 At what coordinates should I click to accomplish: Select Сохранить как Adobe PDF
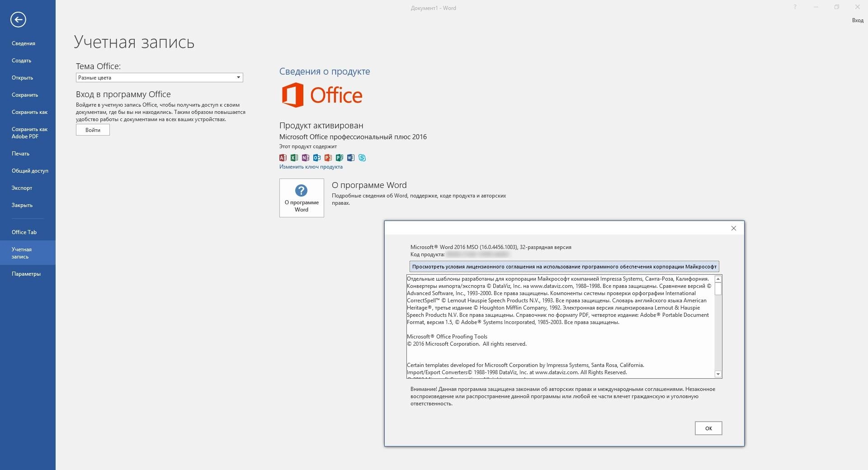tap(29, 133)
